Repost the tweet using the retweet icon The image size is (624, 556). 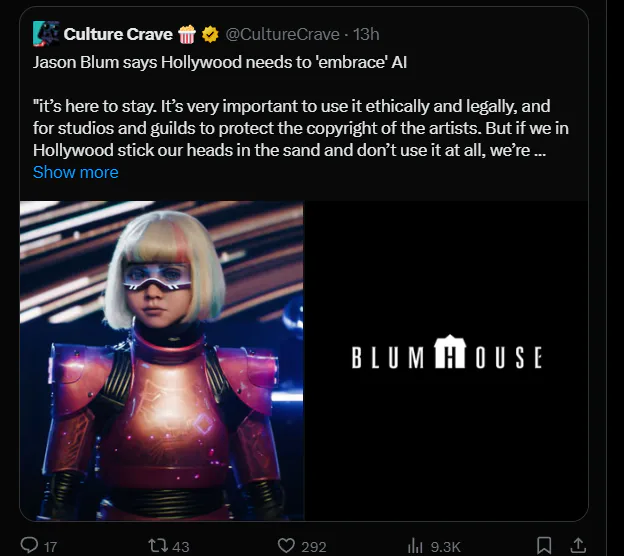(x=157, y=545)
